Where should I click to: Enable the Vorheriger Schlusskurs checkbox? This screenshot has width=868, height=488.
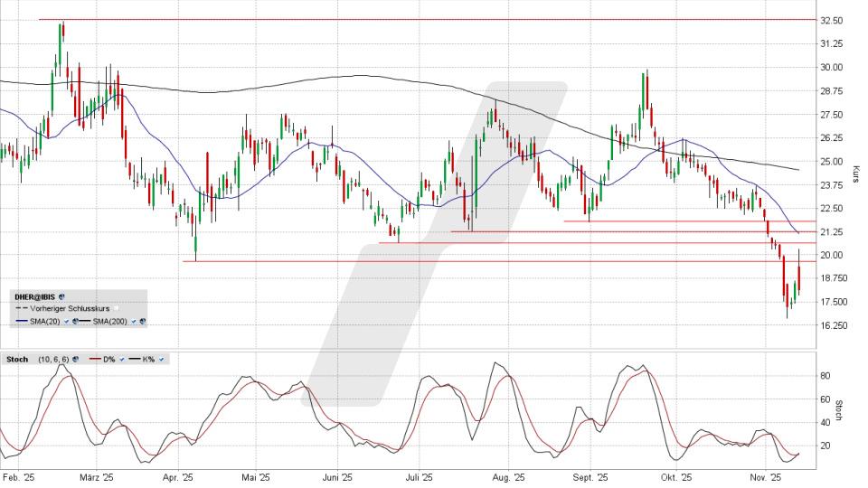coord(116,308)
